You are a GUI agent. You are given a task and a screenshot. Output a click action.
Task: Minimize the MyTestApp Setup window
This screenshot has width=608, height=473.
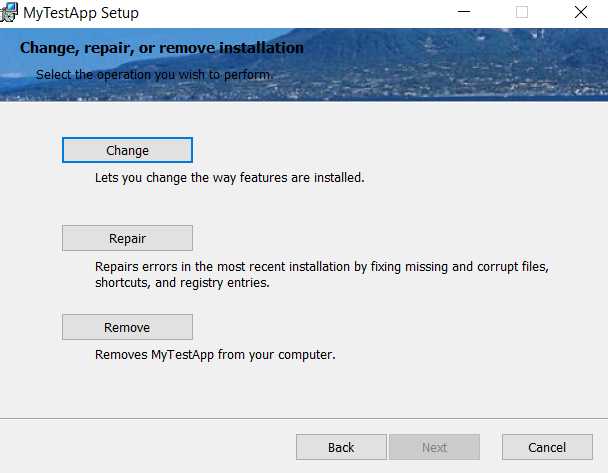(464, 12)
